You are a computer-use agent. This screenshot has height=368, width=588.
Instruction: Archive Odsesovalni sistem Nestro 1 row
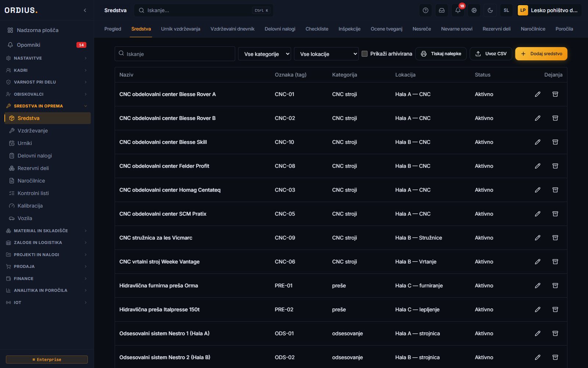point(555,333)
